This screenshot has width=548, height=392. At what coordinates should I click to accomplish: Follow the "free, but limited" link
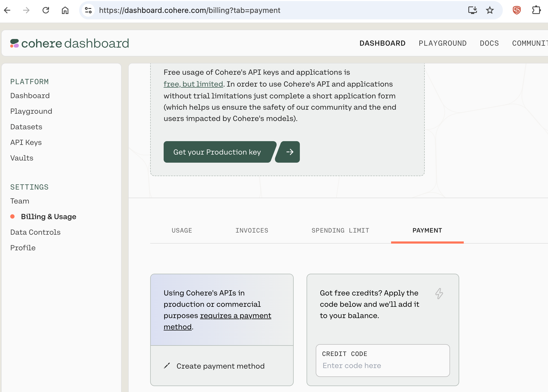point(193,84)
